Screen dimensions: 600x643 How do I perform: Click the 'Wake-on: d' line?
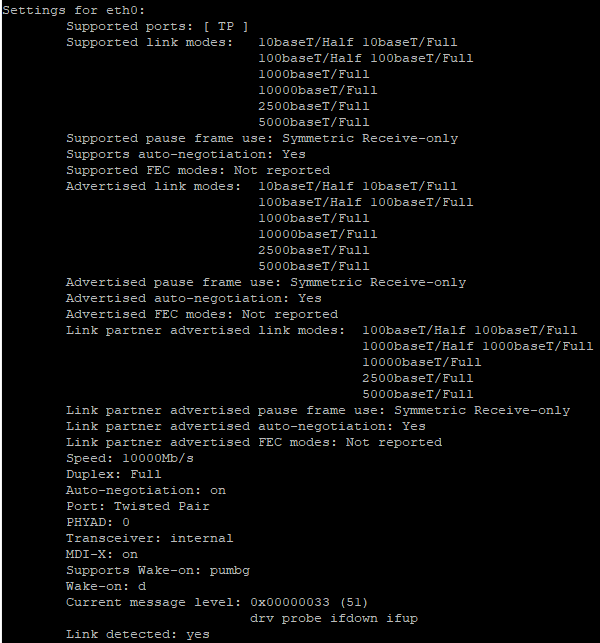click(x=106, y=586)
